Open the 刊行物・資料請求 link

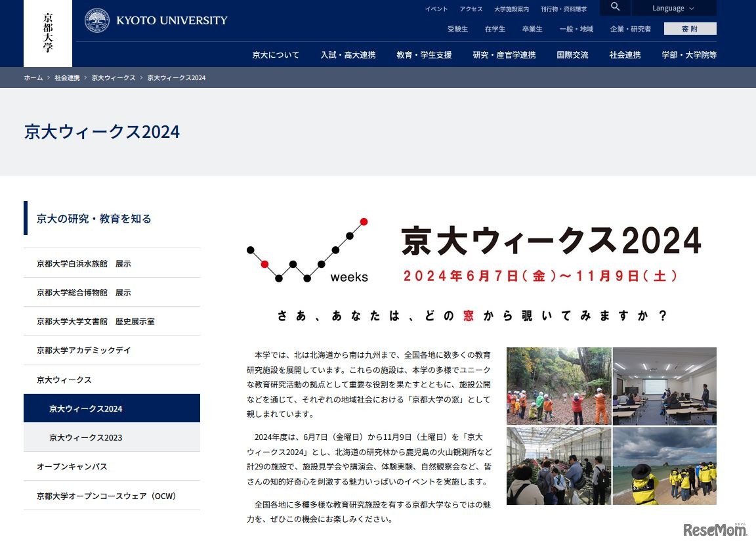tap(564, 9)
